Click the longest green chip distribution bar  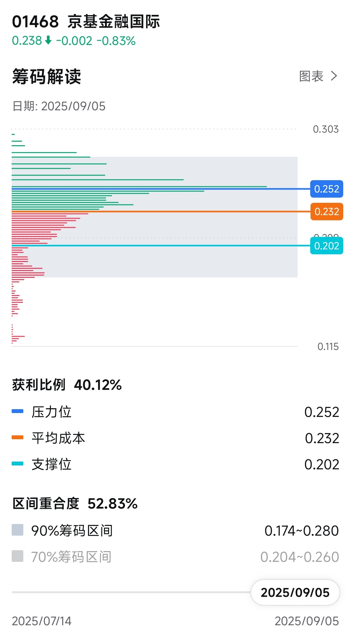click(x=139, y=187)
